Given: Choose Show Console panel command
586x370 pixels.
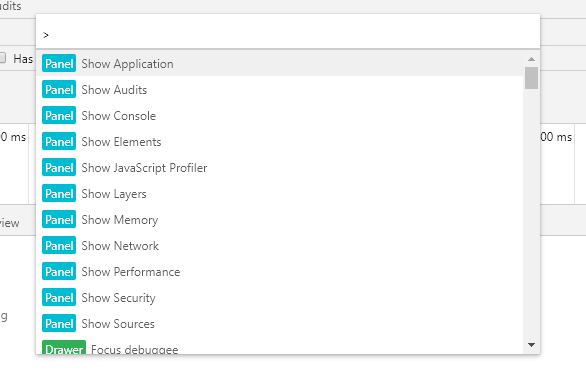Looking at the screenshot, I should coord(280,115).
